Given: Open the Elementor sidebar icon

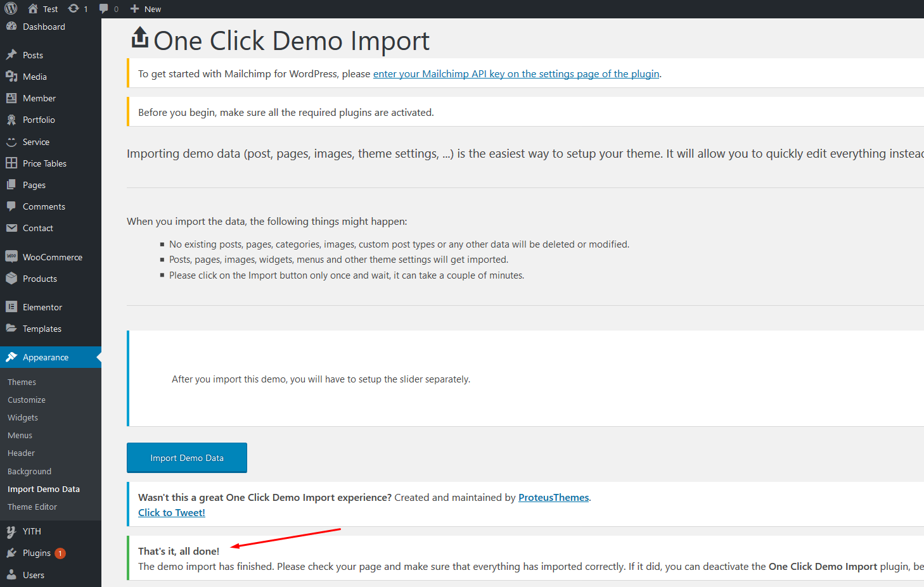Looking at the screenshot, I should tap(11, 306).
